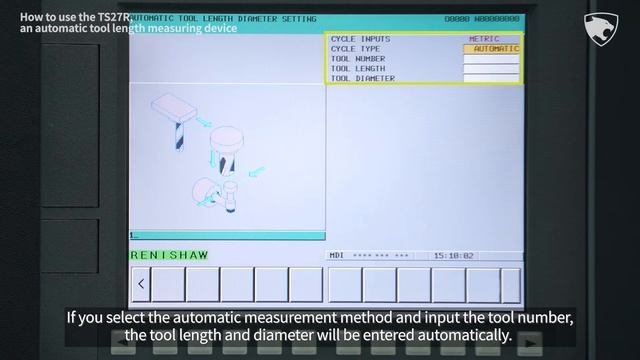The height and width of the screenshot is (360, 640).
Task: Click the O0000 N00000000 program number
Action: 482,19
